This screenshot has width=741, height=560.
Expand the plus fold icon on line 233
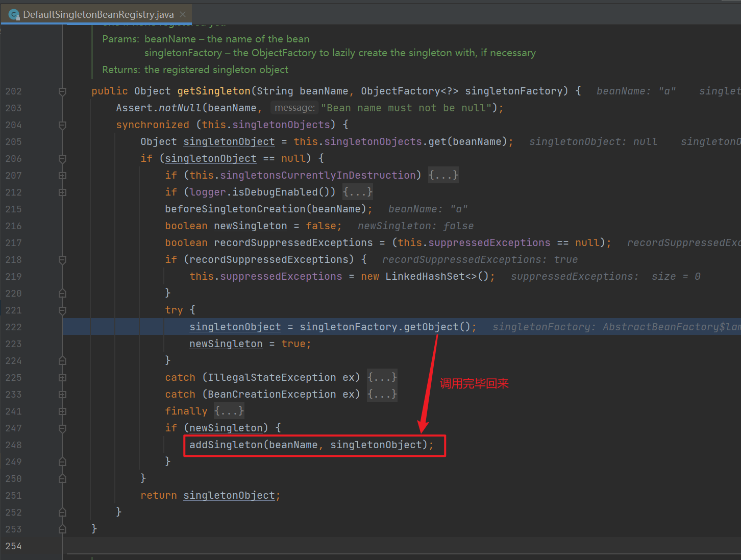[62, 395]
